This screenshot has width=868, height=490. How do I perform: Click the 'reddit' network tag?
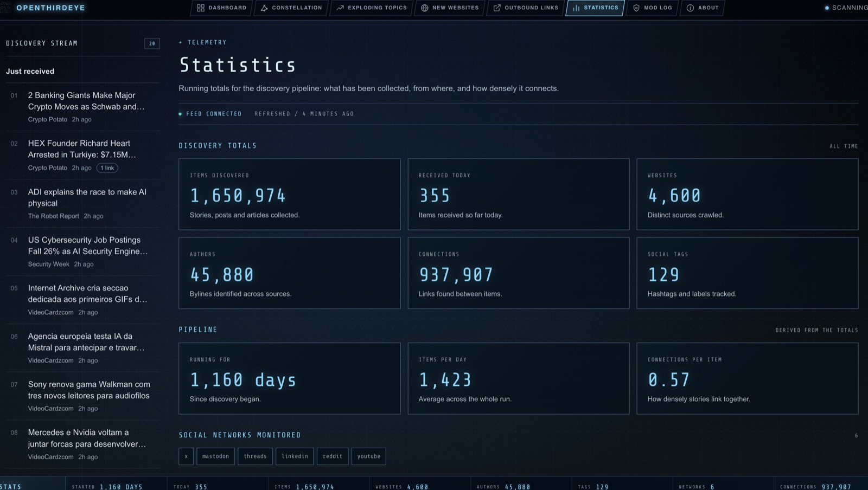333,456
